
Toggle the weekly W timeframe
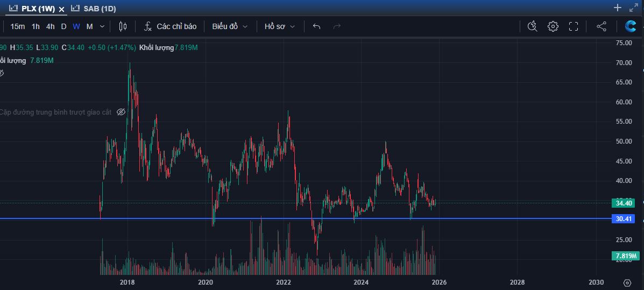coord(76,26)
